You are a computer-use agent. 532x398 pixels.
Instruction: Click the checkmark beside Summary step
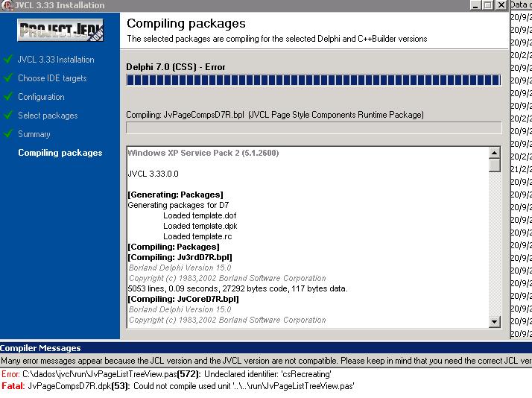point(9,134)
